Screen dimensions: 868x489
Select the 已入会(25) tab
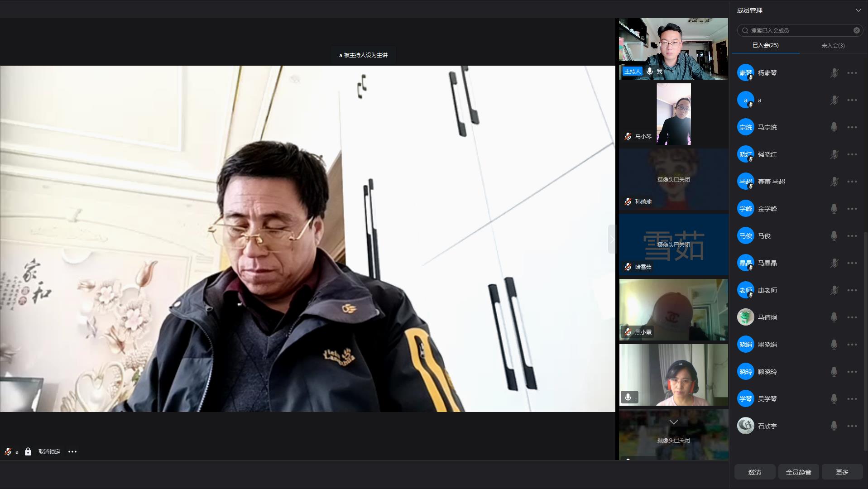point(765,45)
